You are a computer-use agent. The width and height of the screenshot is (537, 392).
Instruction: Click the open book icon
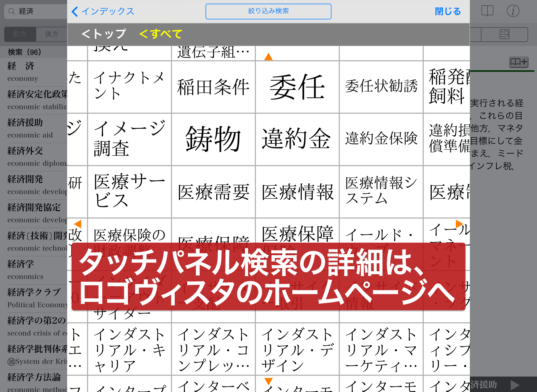pyautogui.click(x=487, y=11)
